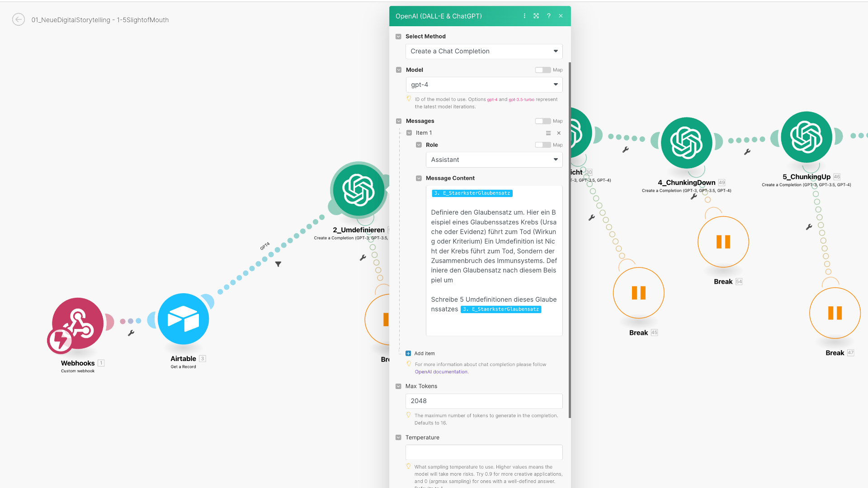Viewport: 868px width, 488px height.
Task: Open the three-dot menu in dialog header
Action: click(524, 16)
